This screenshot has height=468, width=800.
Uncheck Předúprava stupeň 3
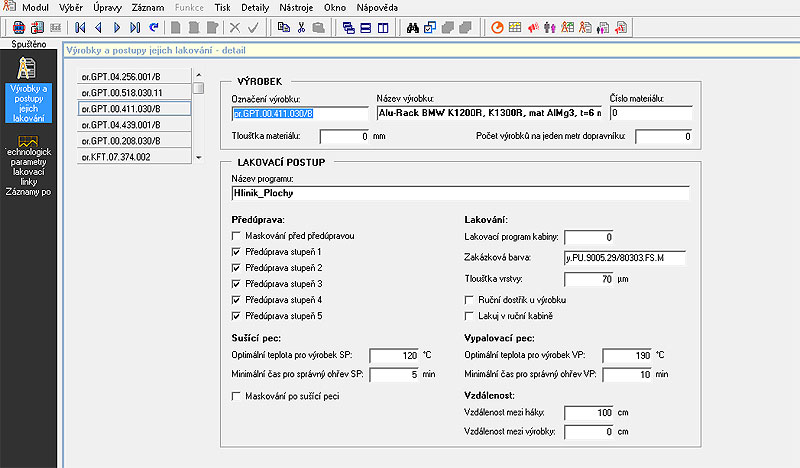point(236,283)
